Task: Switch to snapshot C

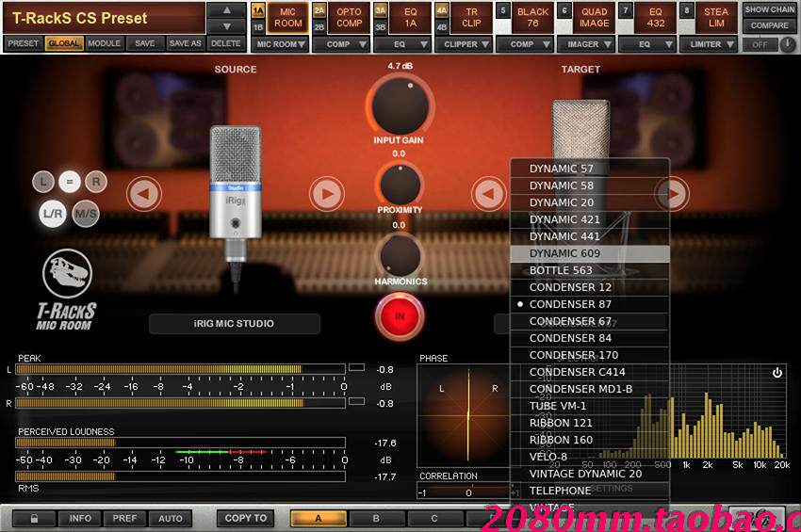Action: click(x=434, y=518)
